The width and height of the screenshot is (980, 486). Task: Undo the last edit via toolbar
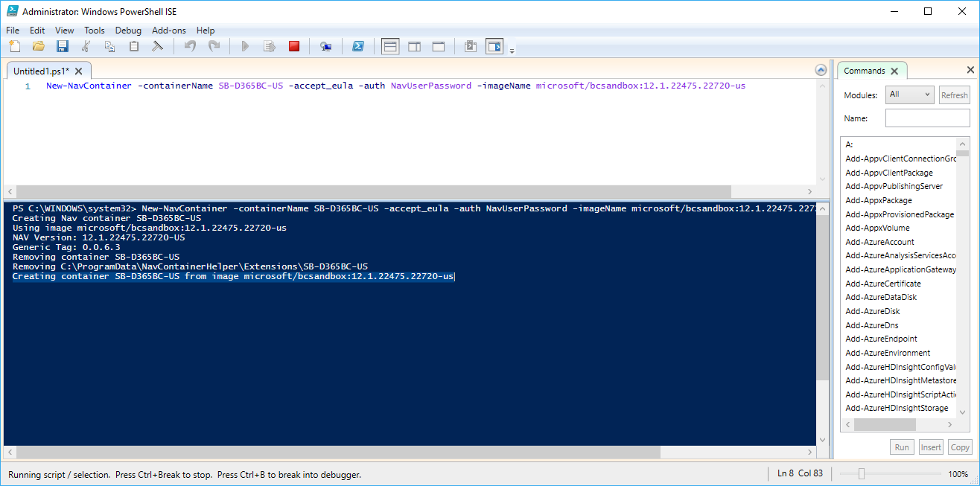[189, 45]
